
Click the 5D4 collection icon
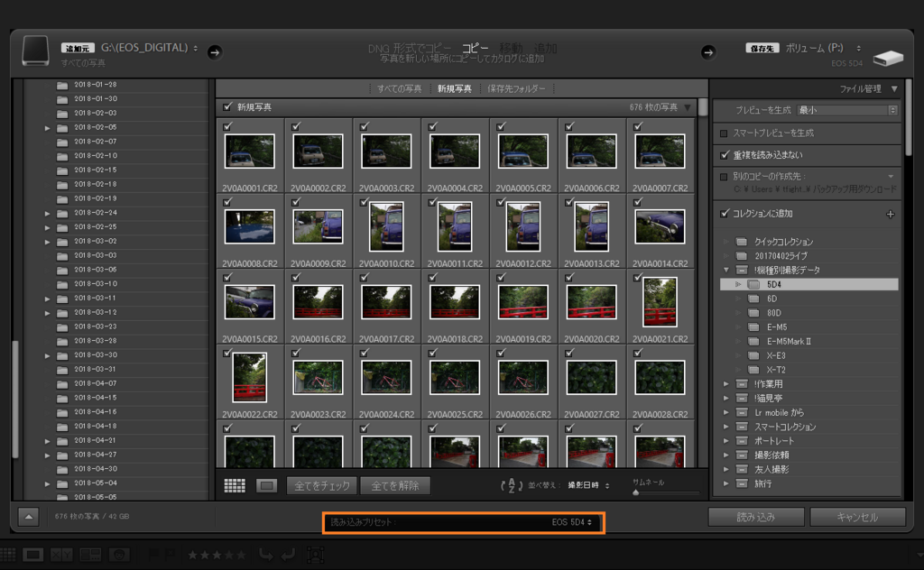(753, 284)
